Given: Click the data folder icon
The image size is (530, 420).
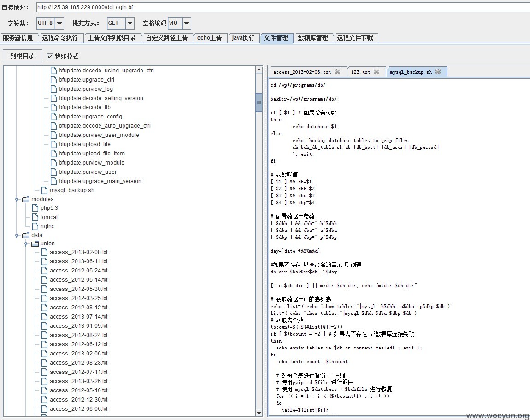Looking at the screenshot, I should pyautogui.click(x=26, y=236).
